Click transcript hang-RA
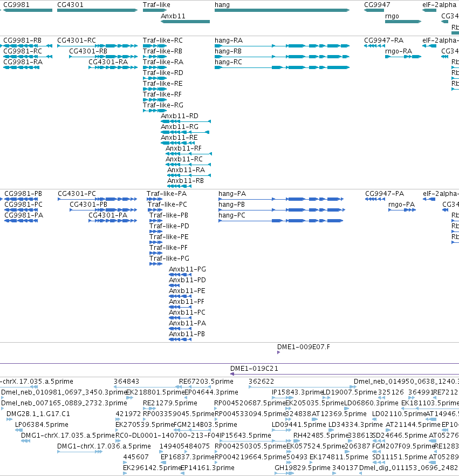The height and width of the screenshot is (476, 459). tap(282, 46)
